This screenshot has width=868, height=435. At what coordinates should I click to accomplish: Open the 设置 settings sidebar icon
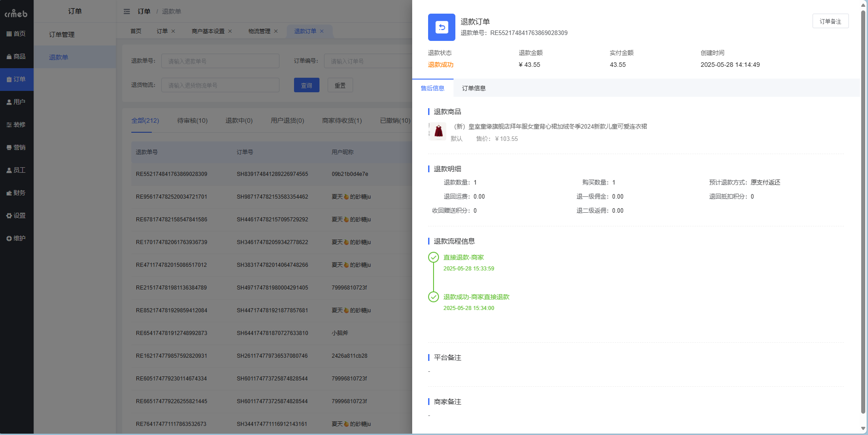coord(17,215)
